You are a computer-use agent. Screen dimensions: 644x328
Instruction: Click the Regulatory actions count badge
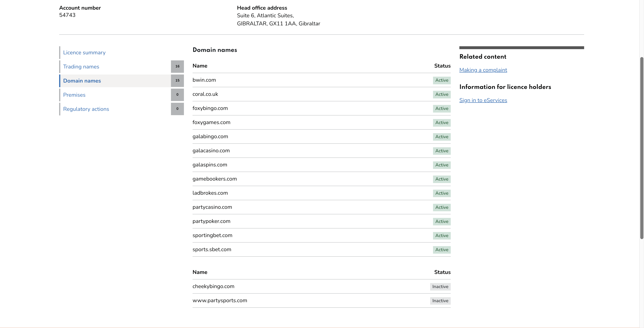point(177,109)
